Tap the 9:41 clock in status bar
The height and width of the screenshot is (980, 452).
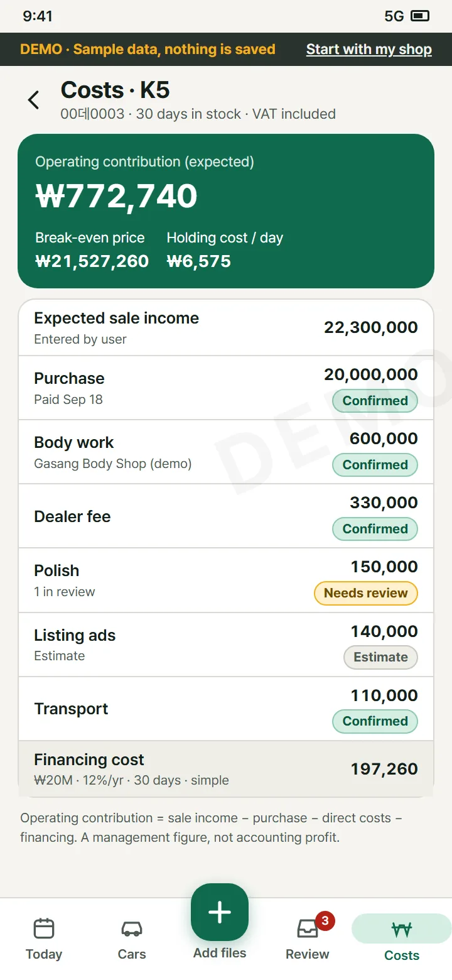38,16
